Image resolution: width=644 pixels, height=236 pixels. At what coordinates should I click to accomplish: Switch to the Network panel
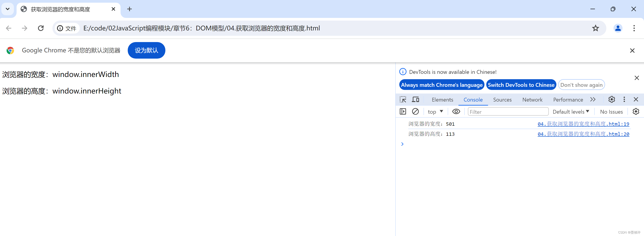point(532,100)
